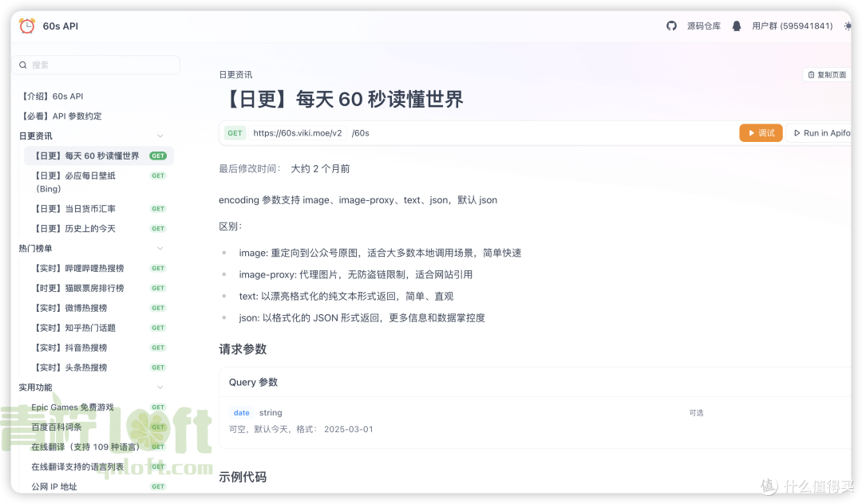Click the clipboard icon on 复制页面 button
This screenshot has height=504, width=862.
(x=812, y=74)
